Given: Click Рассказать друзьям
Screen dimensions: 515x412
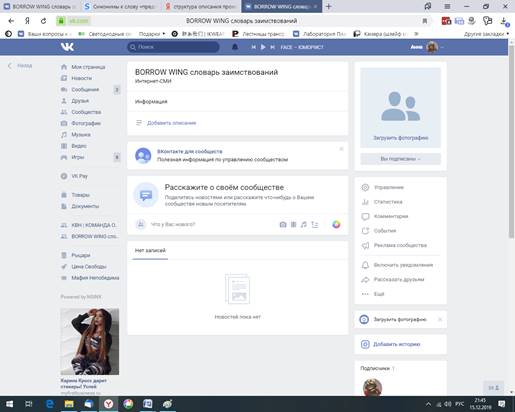Looking at the screenshot, I should 399,280.
